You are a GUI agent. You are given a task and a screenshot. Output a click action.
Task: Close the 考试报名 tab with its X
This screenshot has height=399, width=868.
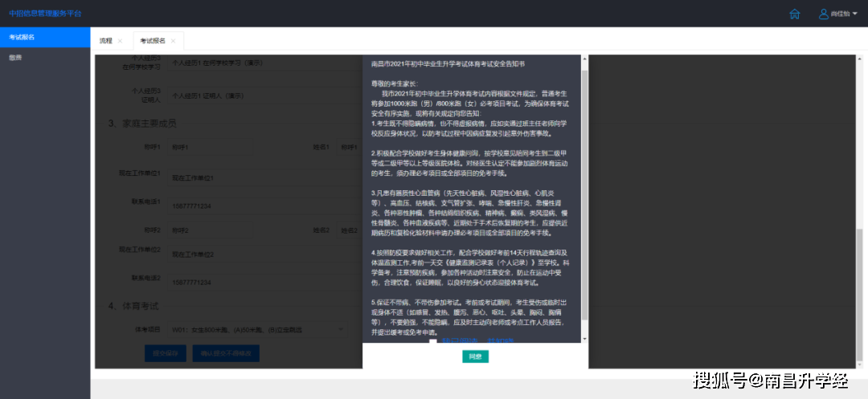click(173, 41)
